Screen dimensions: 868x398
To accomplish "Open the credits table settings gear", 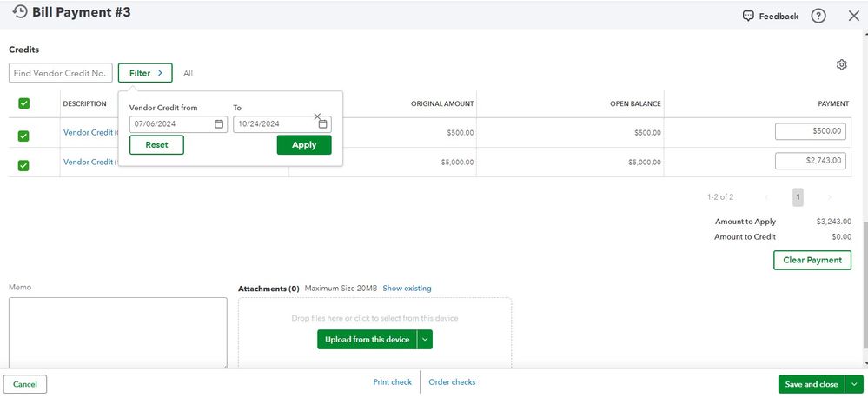I will click(x=841, y=65).
